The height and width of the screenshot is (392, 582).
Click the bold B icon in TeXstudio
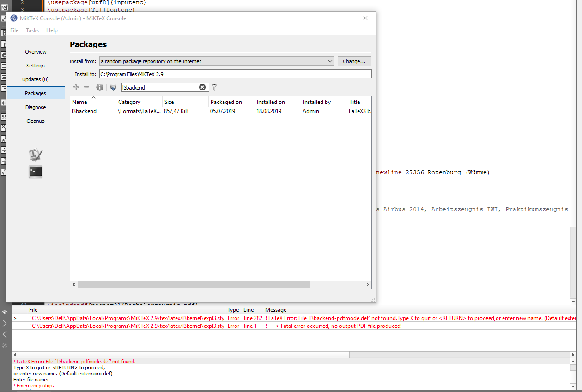(4, 33)
